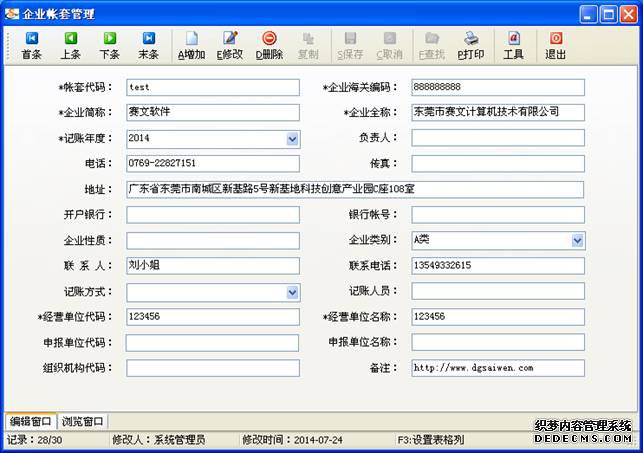Expand the 记账年度 dropdown
The image size is (643, 453).
click(x=292, y=139)
